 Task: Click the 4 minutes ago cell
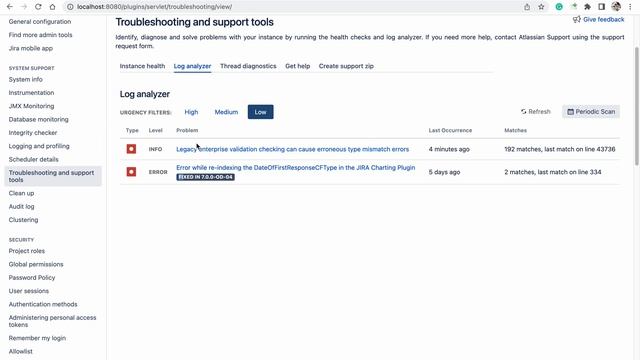coord(449,149)
